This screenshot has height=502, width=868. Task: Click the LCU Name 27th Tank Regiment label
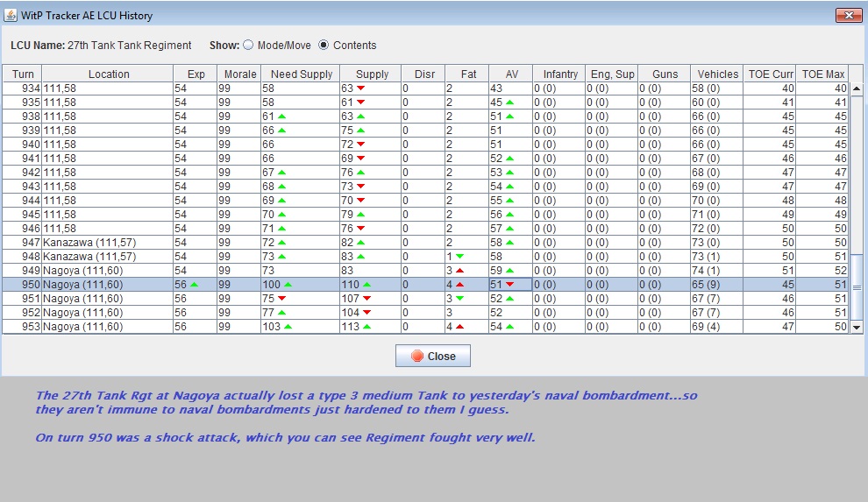click(101, 46)
